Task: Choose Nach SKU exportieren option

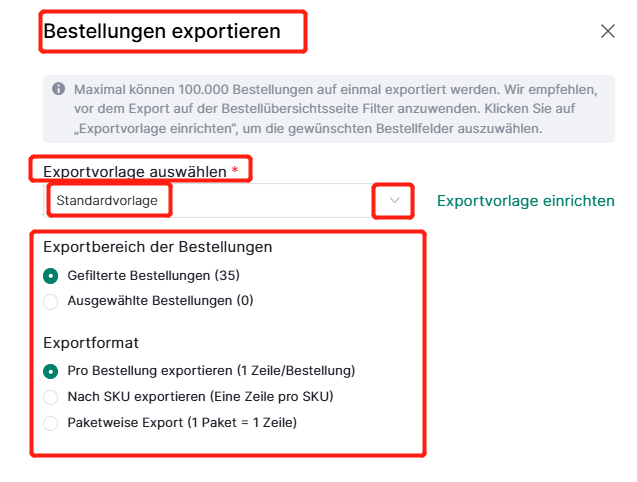Action: pyautogui.click(x=50, y=397)
